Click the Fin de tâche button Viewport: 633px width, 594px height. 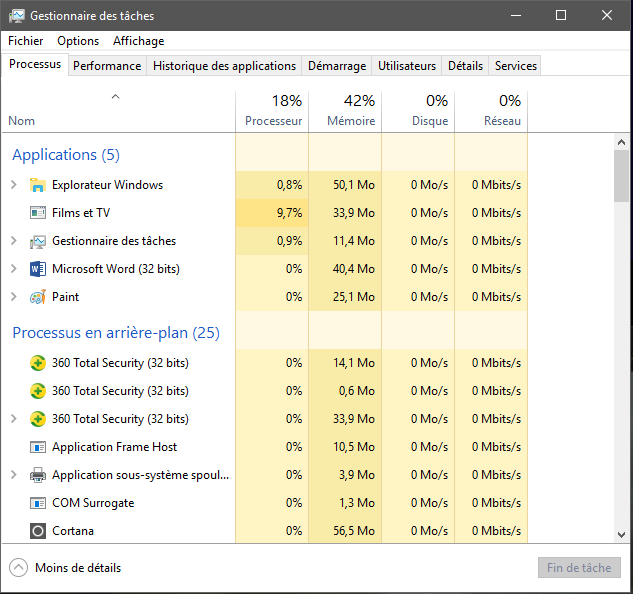tap(579, 568)
